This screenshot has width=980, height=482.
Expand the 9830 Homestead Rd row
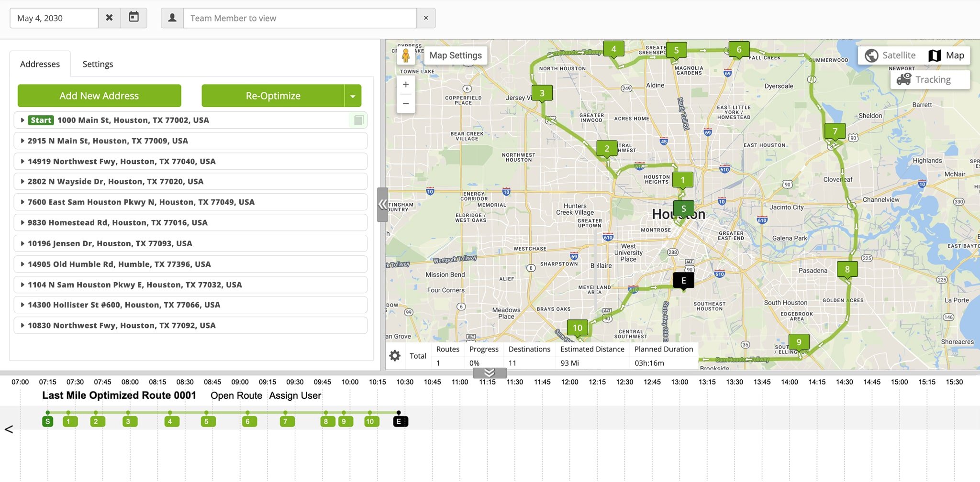coord(22,222)
